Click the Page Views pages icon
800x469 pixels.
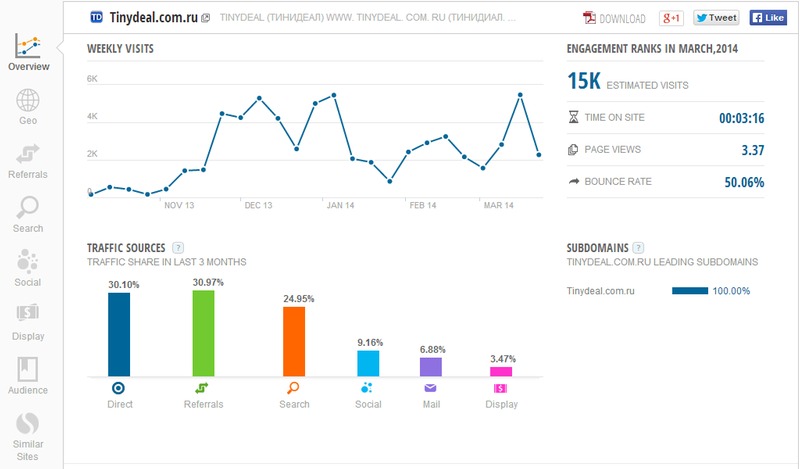pyautogui.click(x=573, y=150)
